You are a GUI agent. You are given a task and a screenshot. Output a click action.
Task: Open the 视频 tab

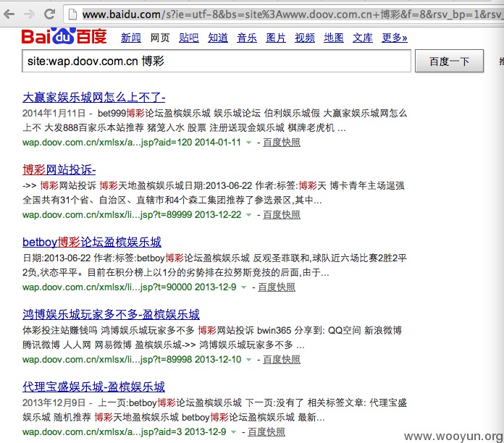pos(305,38)
